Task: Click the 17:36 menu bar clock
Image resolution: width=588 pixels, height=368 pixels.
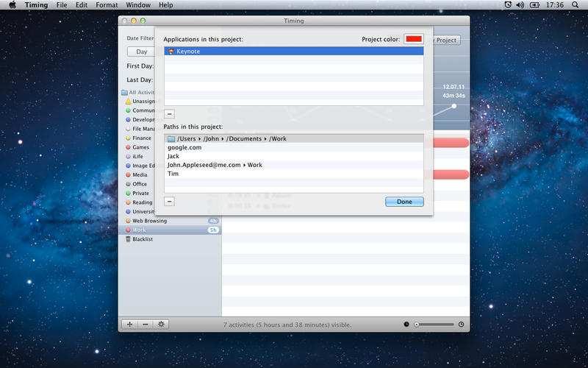Action: pos(555,5)
